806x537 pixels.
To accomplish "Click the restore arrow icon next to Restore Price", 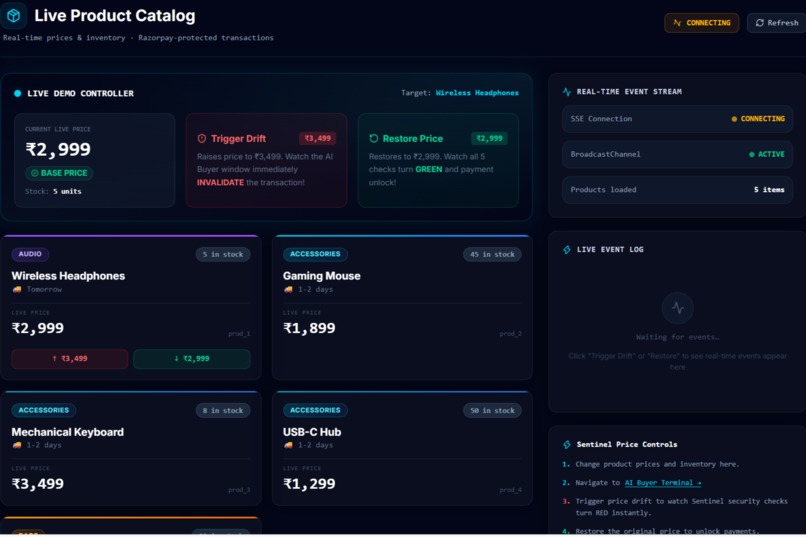I will [x=374, y=138].
